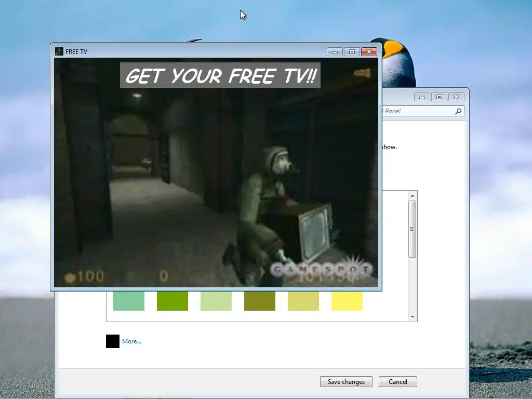This screenshot has width=532, height=399.
Task: Maximize the Control Panel window
Action: tap(439, 97)
